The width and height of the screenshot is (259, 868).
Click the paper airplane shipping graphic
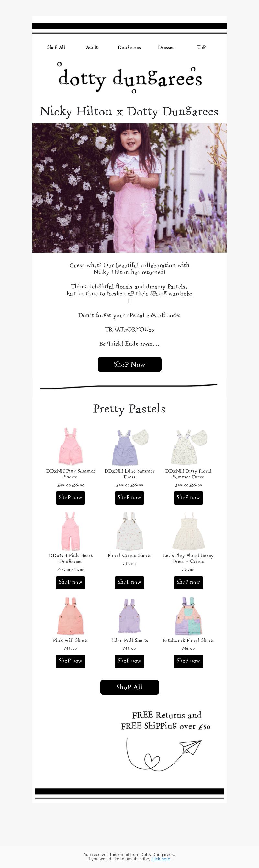point(164,754)
